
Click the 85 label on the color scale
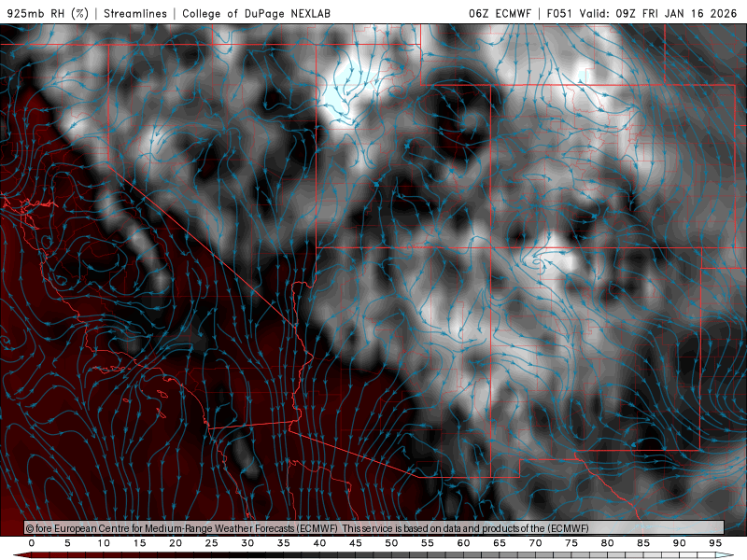pos(643,543)
